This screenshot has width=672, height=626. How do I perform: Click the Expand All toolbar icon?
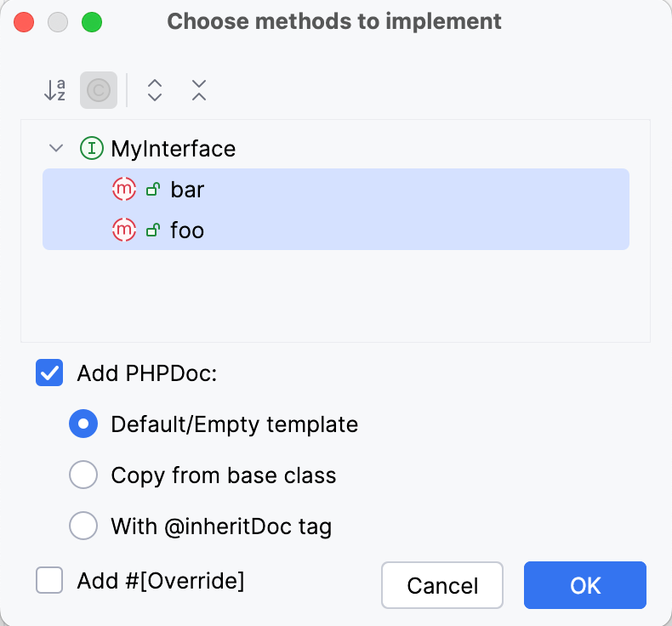point(155,90)
